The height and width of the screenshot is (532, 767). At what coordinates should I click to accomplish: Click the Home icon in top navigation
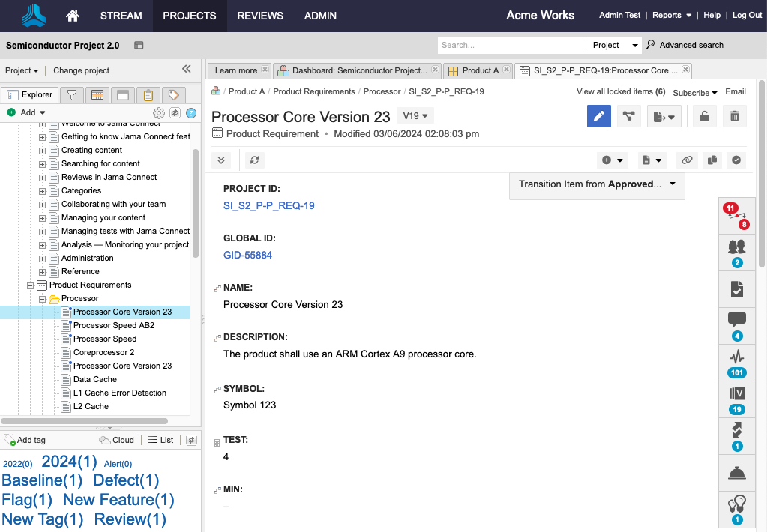coord(73,16)
